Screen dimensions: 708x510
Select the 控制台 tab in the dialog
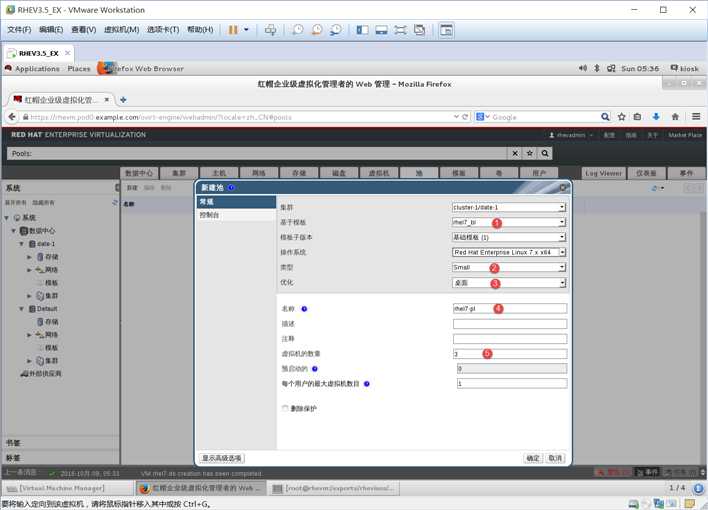(236, 215)
